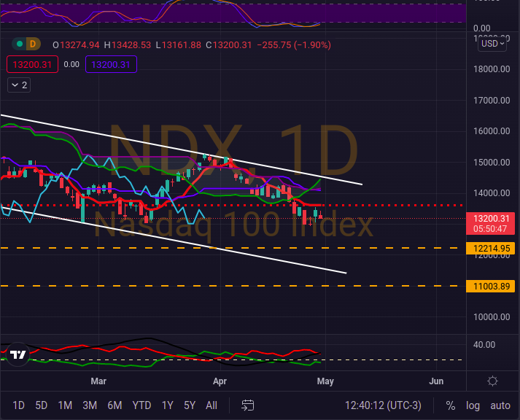Toggle auto scale mode
The width and height of the screenshot is (520, 420).
tap(500, 405)
